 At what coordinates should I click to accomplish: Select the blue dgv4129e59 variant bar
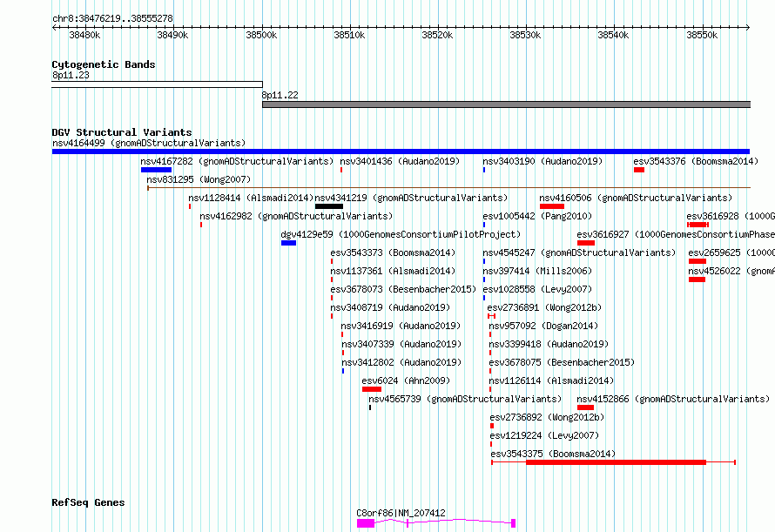click(288, 243)
